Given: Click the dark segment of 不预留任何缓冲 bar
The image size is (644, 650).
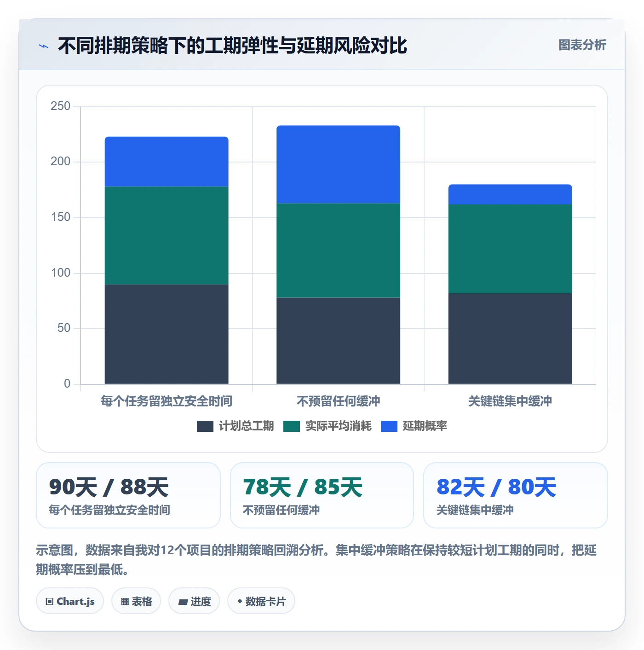Looking at the screenshot, I should click(338, 341).
